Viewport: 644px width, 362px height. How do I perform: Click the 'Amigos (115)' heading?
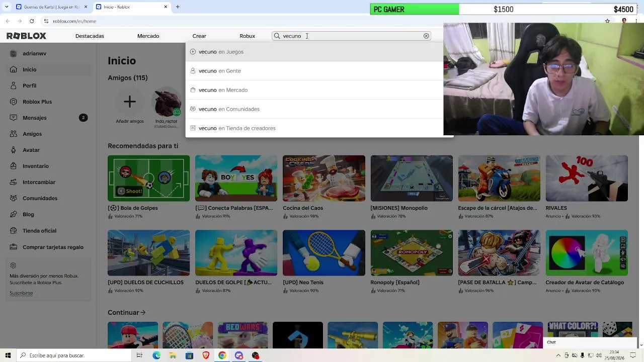pos(128,78)
